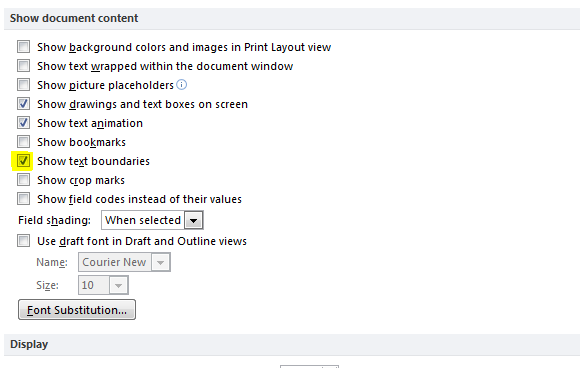Viewport: 580px width, 368px height.
Task: Enable Show picture placeholders option
Action: [x=23, y=85]
